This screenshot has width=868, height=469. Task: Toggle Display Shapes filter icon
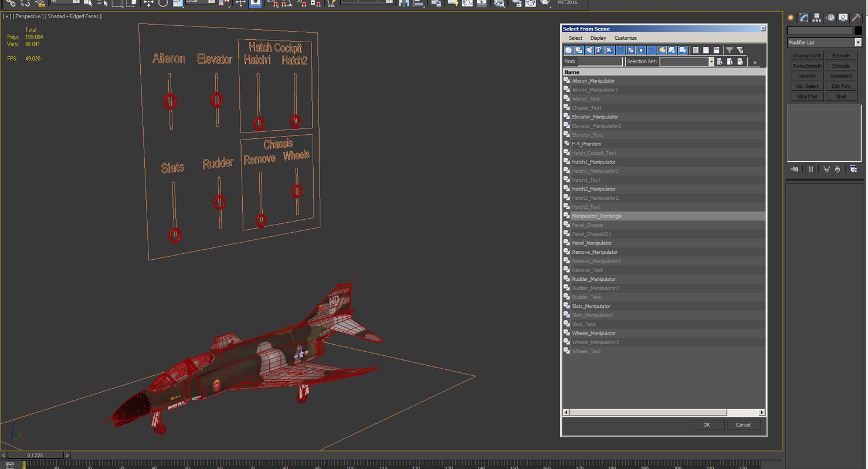click(579, 50)
